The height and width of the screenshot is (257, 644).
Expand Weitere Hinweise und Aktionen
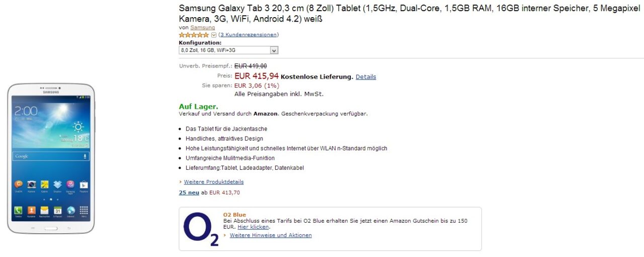click(x=271, y=235)
